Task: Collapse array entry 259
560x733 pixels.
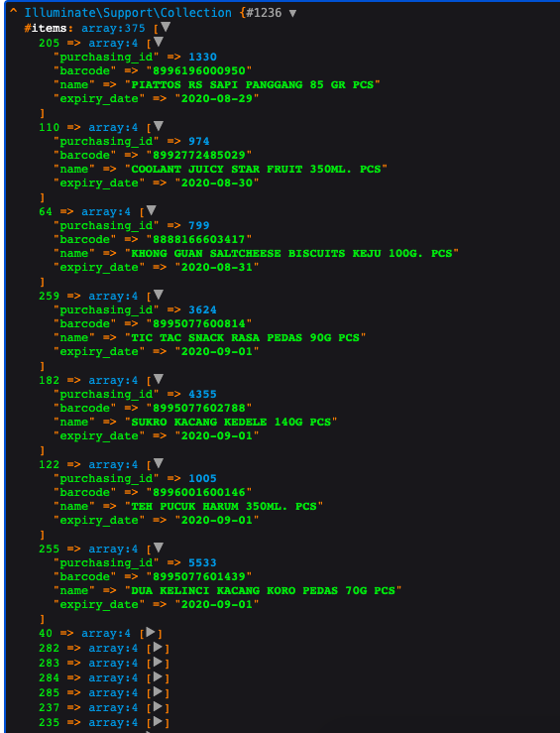Action: coord(159,295)
